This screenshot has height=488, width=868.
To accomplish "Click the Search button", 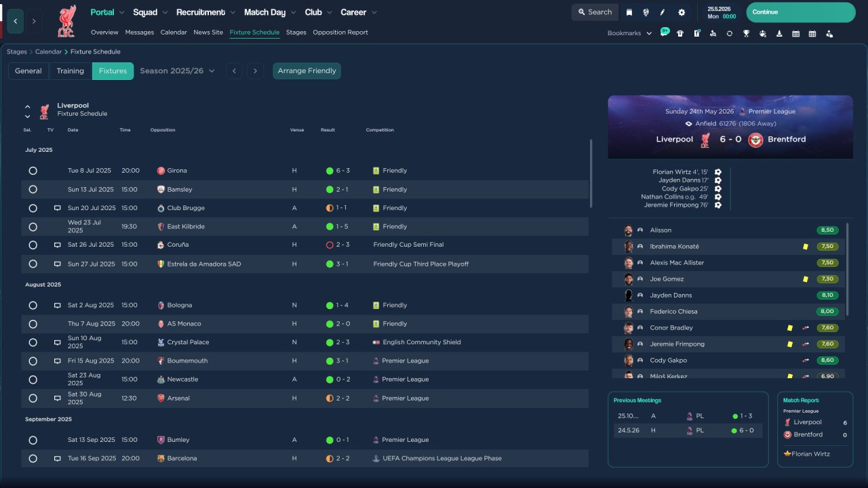I will 595,12.
